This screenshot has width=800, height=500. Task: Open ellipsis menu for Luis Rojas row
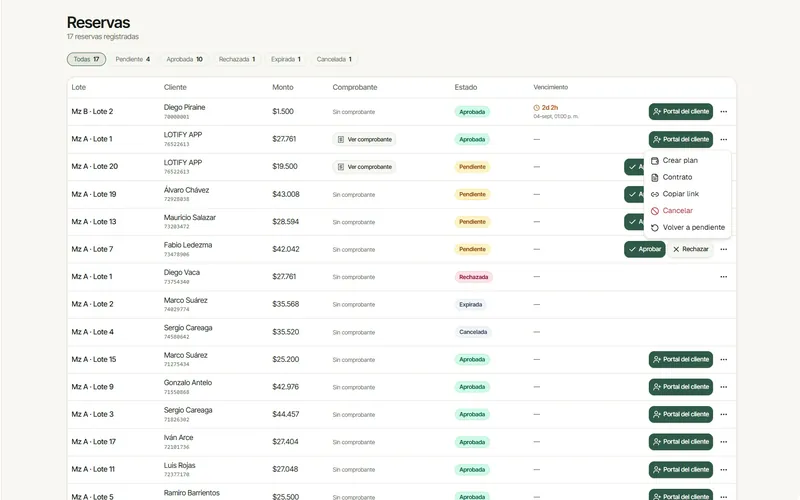pyautogui.click(x=723, y=470)
